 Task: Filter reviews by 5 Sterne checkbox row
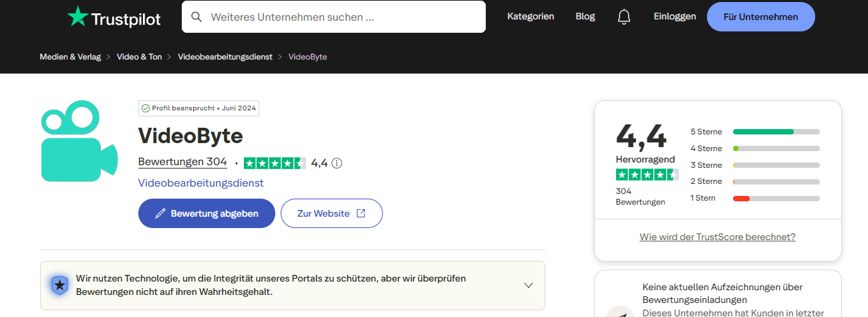pyautogui.click(x=754, y=132)
